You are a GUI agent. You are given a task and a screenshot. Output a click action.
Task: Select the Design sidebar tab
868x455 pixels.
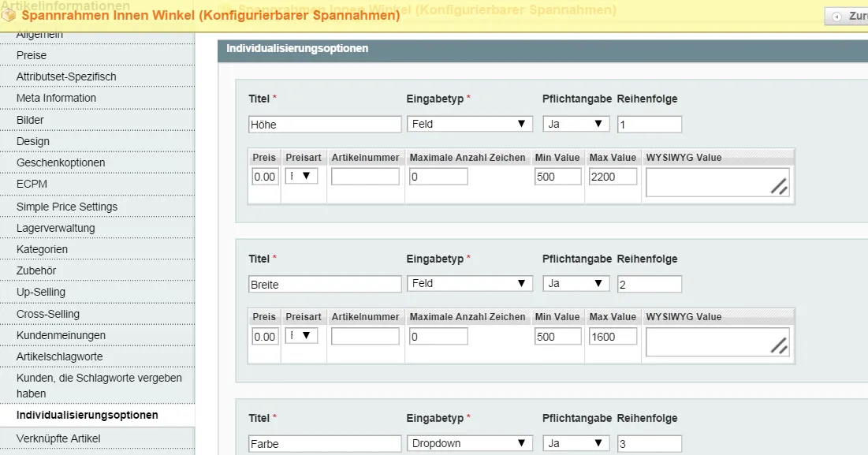(97, 142)
